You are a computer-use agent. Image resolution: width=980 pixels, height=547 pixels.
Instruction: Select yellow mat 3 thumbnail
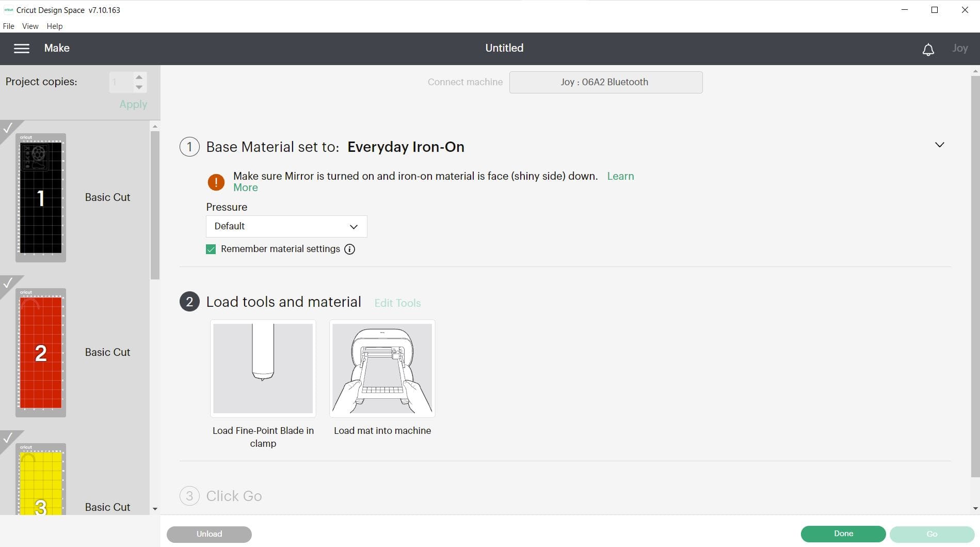coord(41,479)
